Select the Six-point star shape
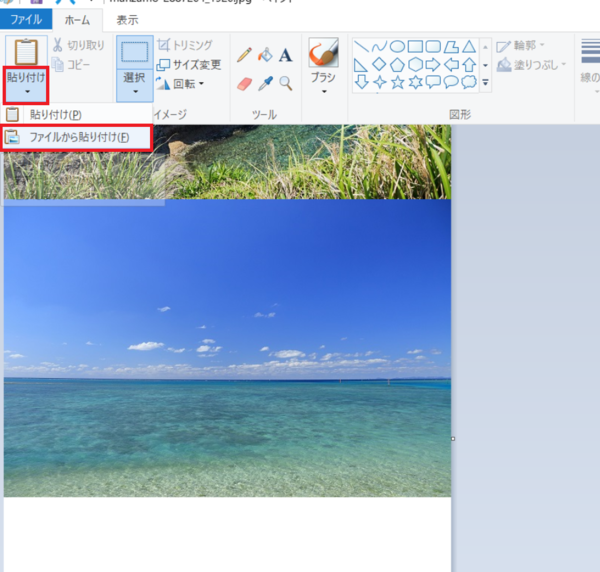 (x=416, y=82)
